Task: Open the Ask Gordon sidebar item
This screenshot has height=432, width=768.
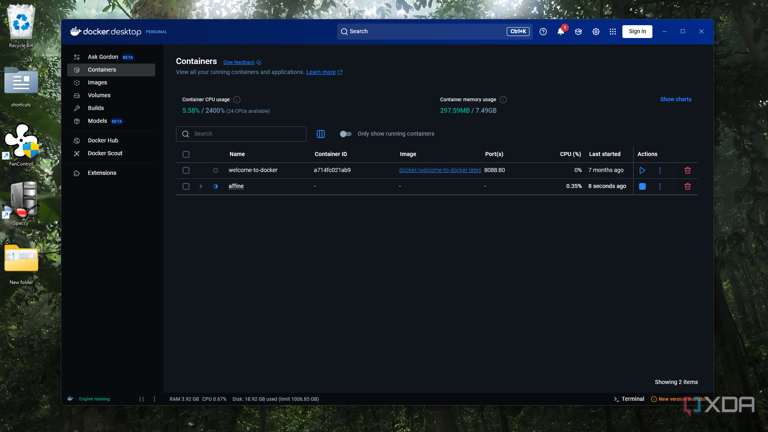Action: click(x=111, y=57)
